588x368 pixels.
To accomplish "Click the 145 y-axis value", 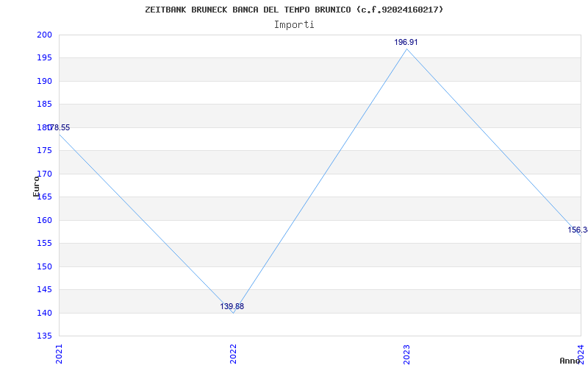I will (x=44, y=290).
